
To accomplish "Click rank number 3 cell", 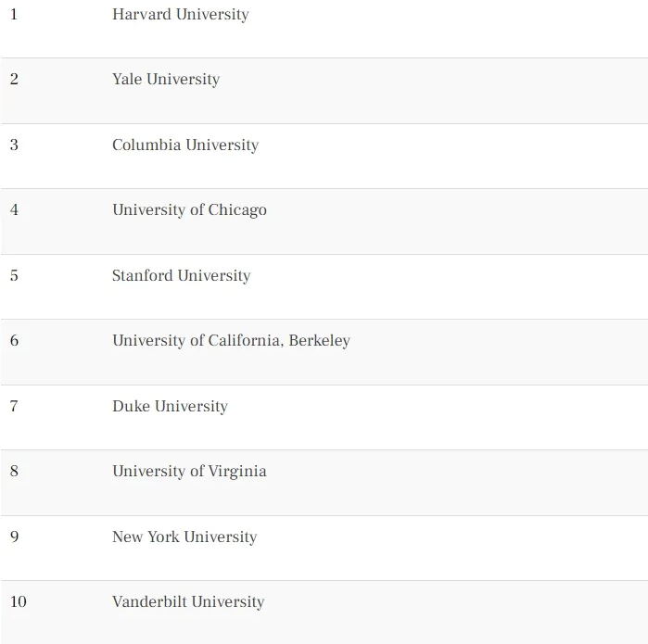I will tap(14, 145).
